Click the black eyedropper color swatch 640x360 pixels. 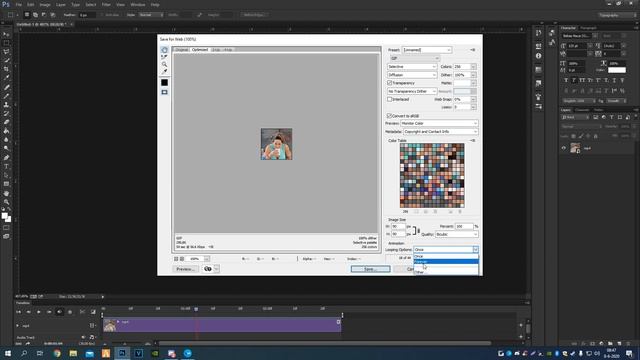(164, 82)
